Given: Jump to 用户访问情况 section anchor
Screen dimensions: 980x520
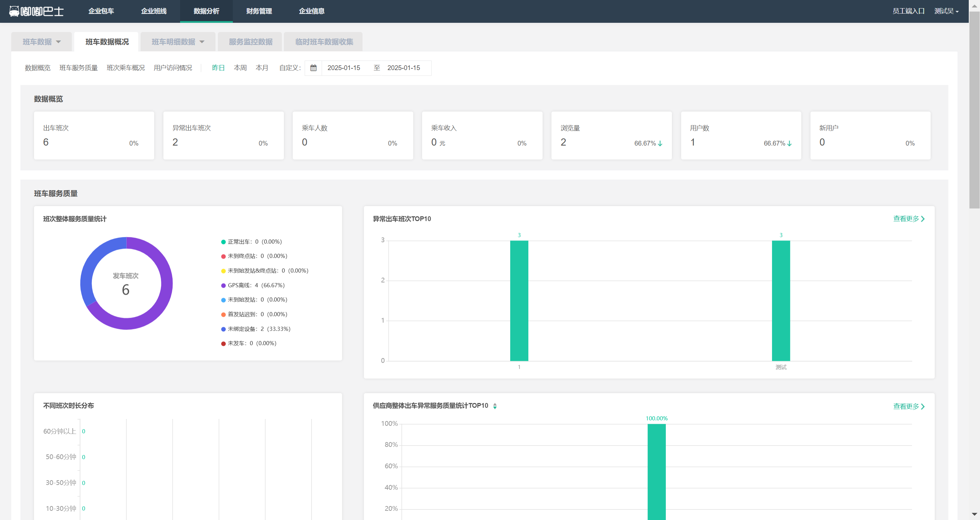Looking at the screenshot, I should (x=173, y=68).
